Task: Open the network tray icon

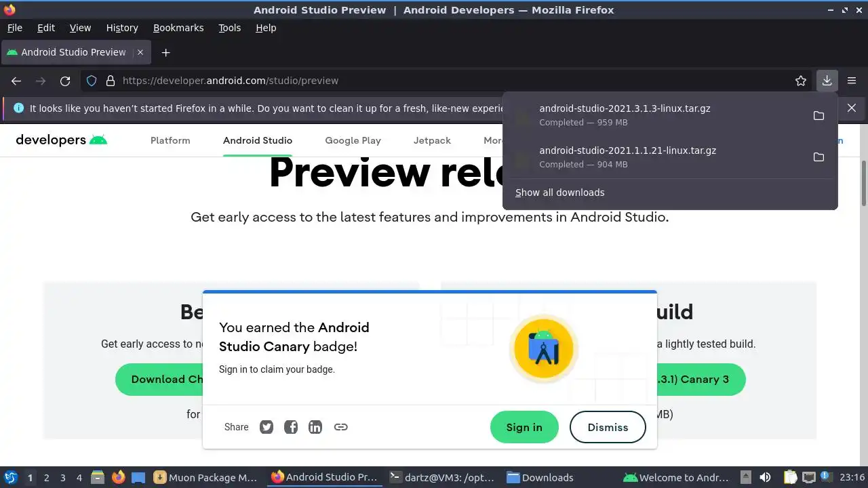Action: (808, 478)
